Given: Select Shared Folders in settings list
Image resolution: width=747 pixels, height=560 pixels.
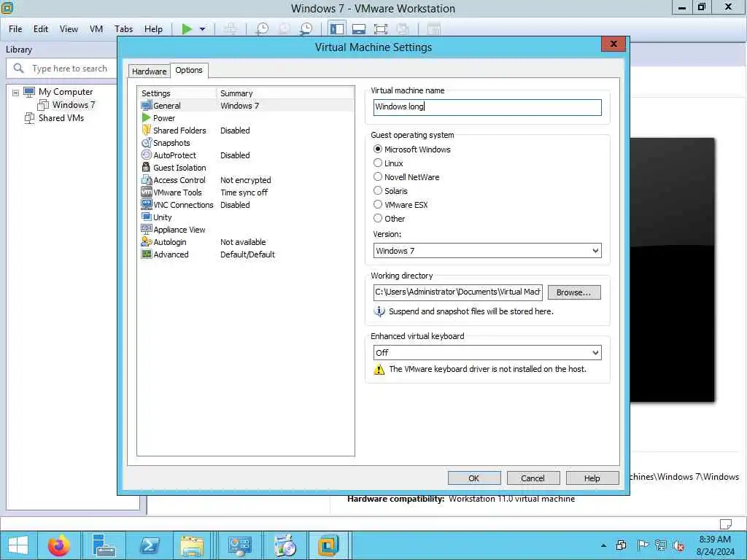Looking at the screenshot, I should (246, 131).
